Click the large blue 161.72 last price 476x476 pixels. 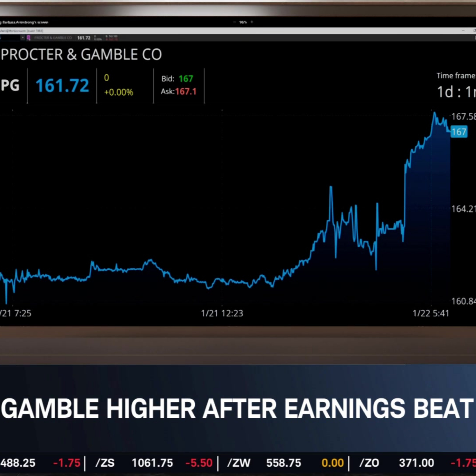[62, 86]
